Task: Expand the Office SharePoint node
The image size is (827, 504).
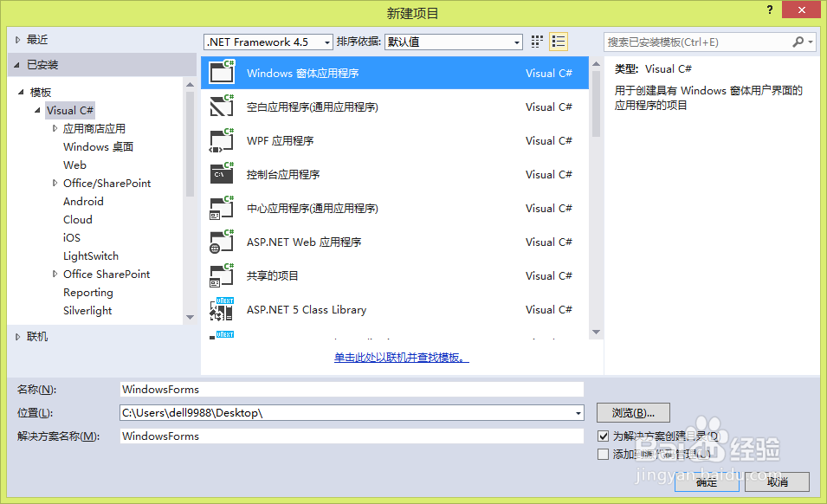Action: [x=55, y=274]
